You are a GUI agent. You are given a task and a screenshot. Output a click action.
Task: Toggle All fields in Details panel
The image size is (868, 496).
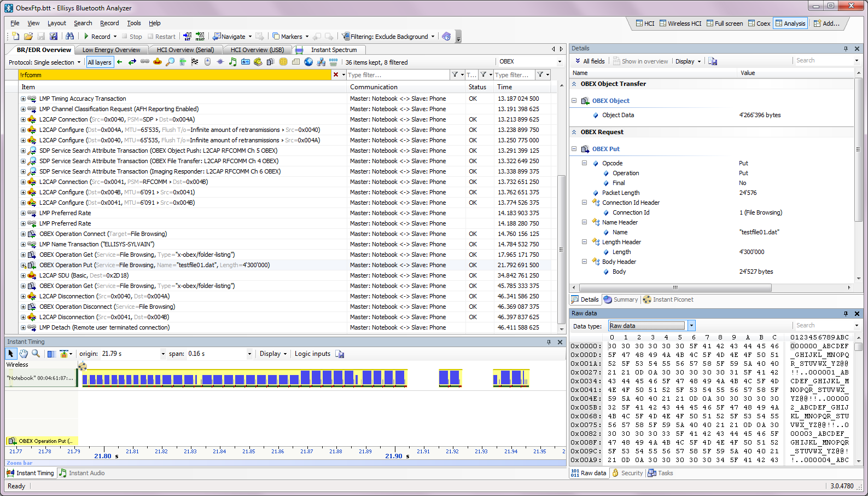[590, 61]
